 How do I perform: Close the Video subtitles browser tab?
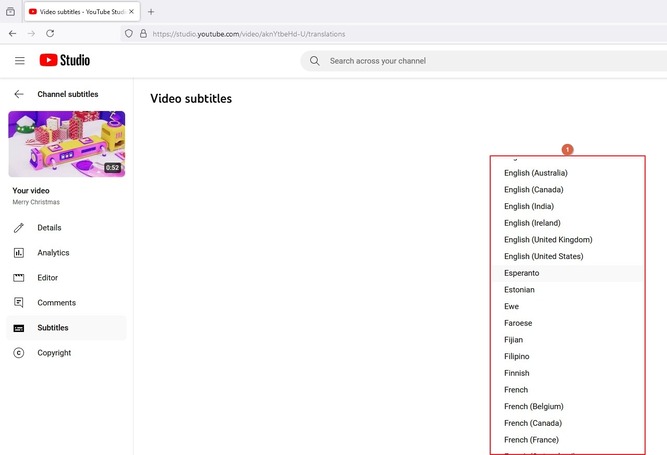click(131, 12)
